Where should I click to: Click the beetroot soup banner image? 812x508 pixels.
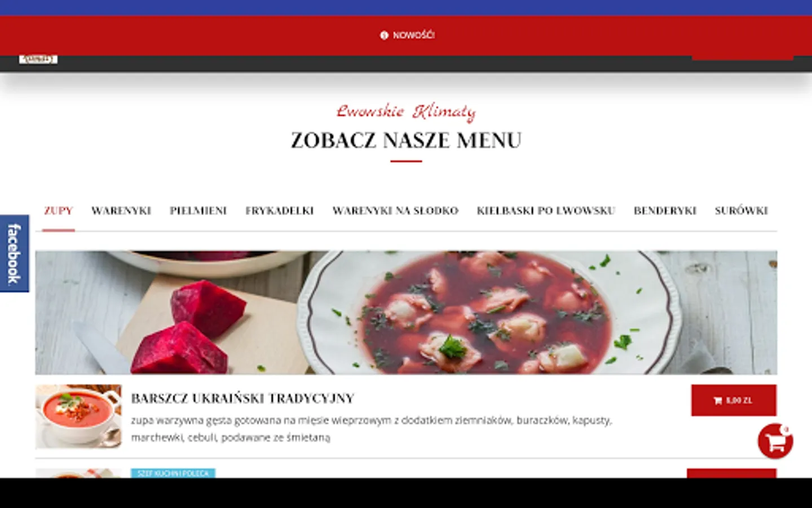[406, 313]
